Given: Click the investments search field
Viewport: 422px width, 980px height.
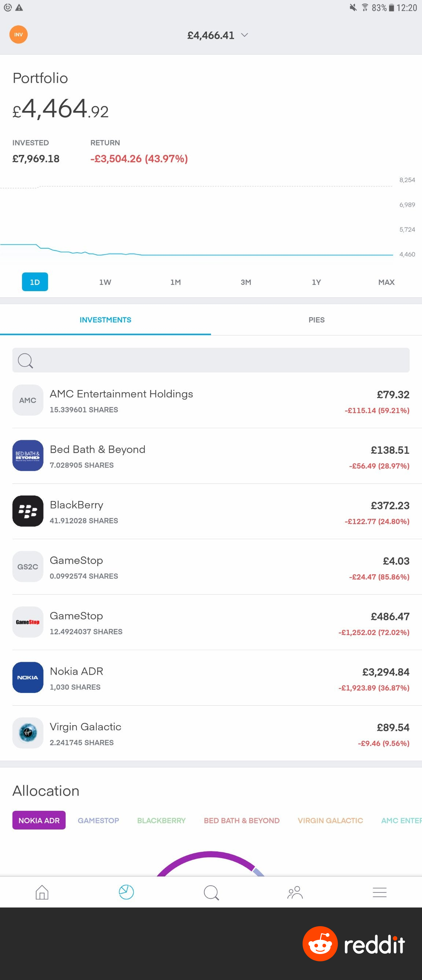Looking at the screenshot, I should click(x=211, y=360).
